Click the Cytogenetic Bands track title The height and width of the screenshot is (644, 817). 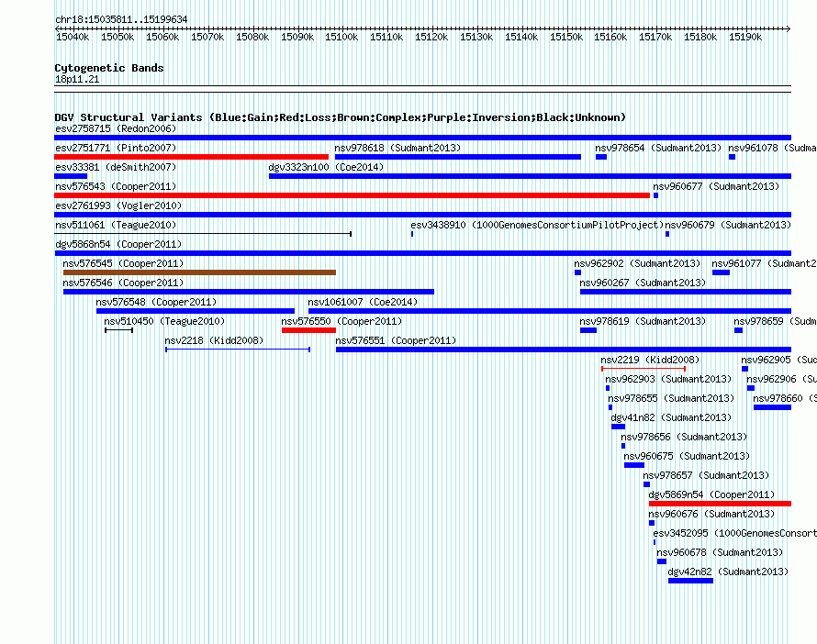click(109, 68)
